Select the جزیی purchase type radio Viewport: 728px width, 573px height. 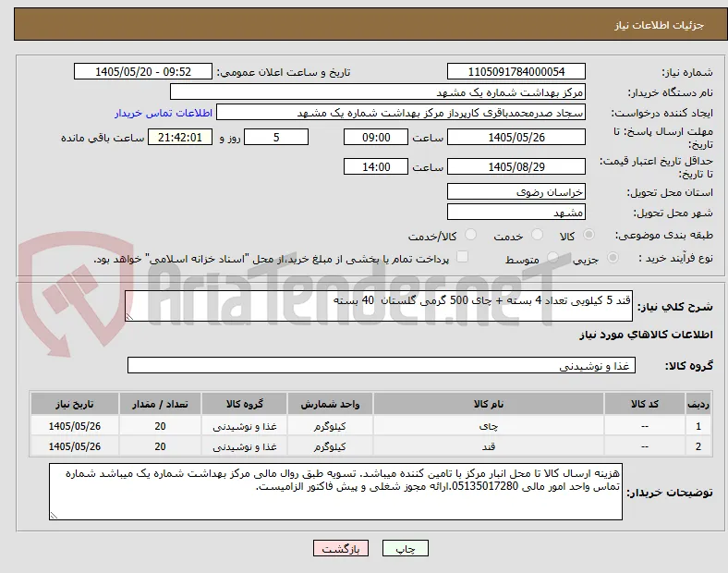[x=613, y=258]
